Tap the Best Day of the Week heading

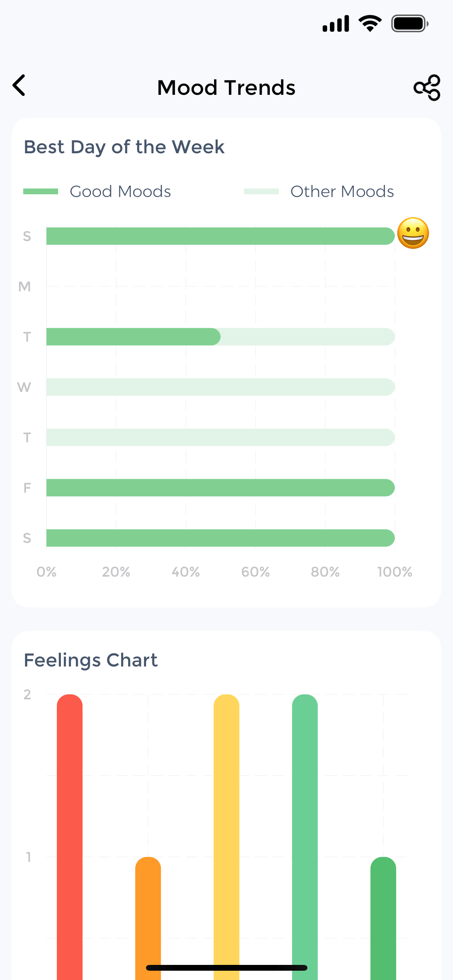[124, 147]
